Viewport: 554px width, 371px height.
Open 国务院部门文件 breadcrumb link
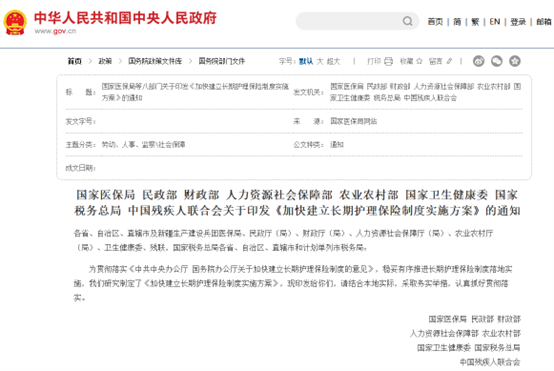coord(222,61)
